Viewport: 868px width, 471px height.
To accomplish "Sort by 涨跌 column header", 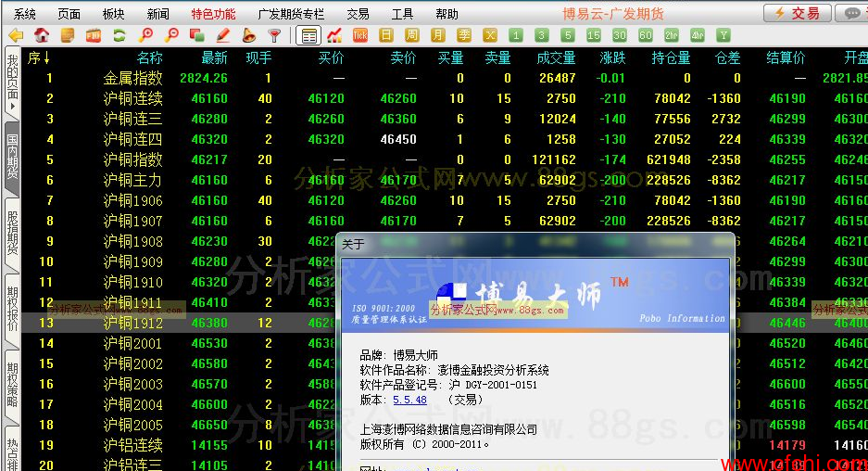I will point(612,57).
